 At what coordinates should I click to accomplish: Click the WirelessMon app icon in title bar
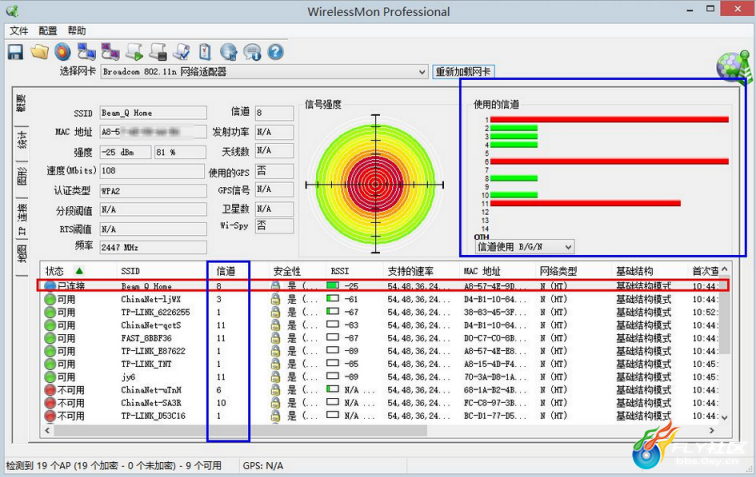pos(13,11)
